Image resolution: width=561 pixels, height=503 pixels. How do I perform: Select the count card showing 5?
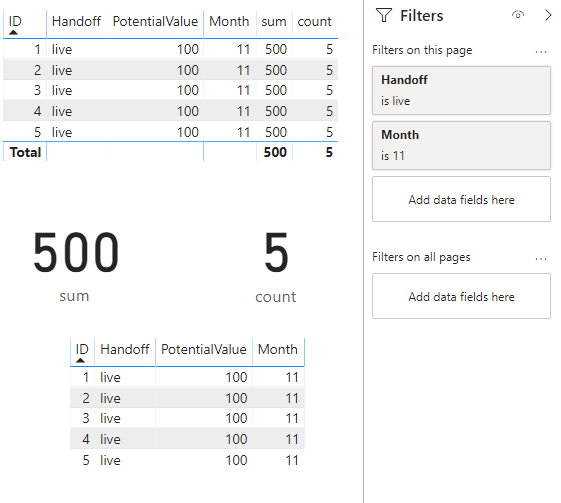(276, 253)
